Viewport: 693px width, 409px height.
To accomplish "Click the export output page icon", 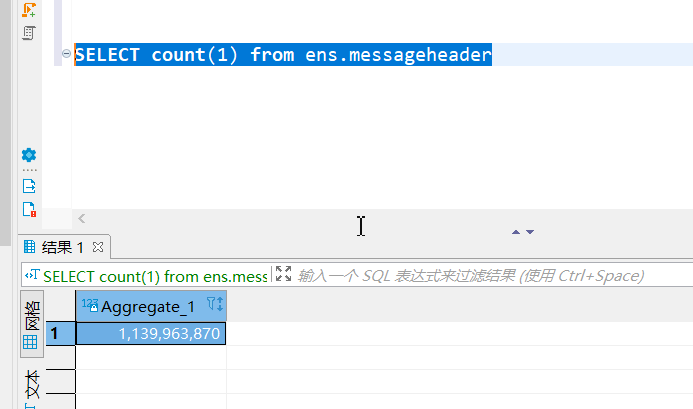I will [29, 185].
